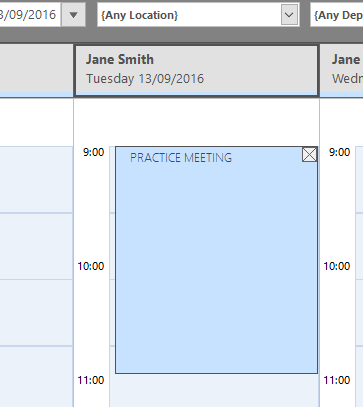The image size is (363, 407).
Task: Click the 11:00 label in Tuesday column
Action: [x=91, y=380]
